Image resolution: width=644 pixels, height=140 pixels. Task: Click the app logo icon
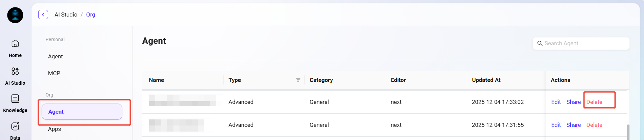click(15, 15)
